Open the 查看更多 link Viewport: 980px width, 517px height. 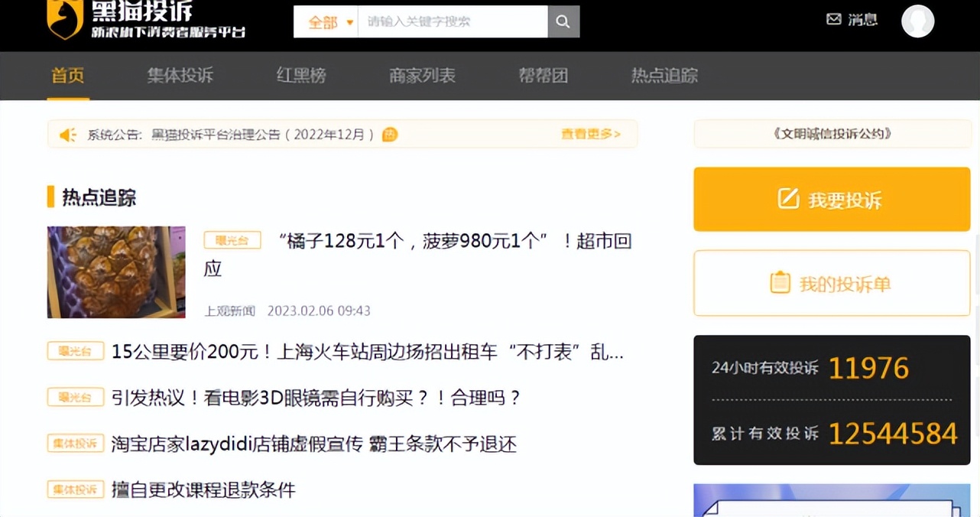591,133
